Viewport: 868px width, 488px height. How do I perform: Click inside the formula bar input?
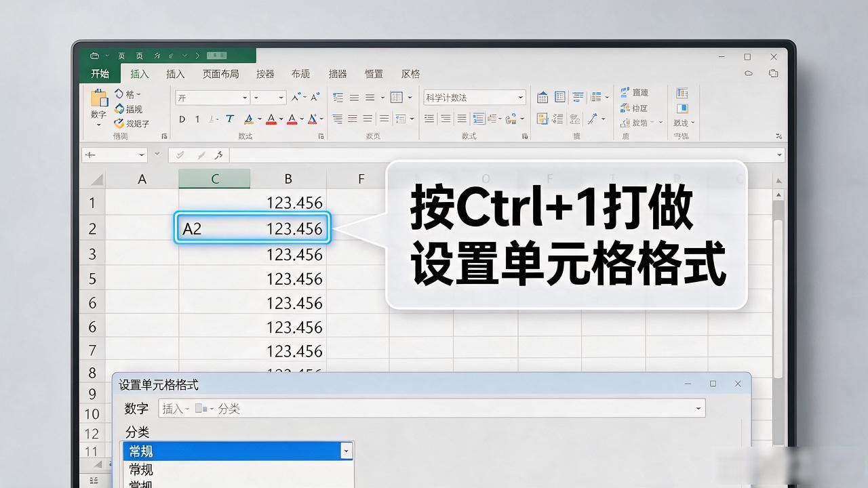(500, 155)
